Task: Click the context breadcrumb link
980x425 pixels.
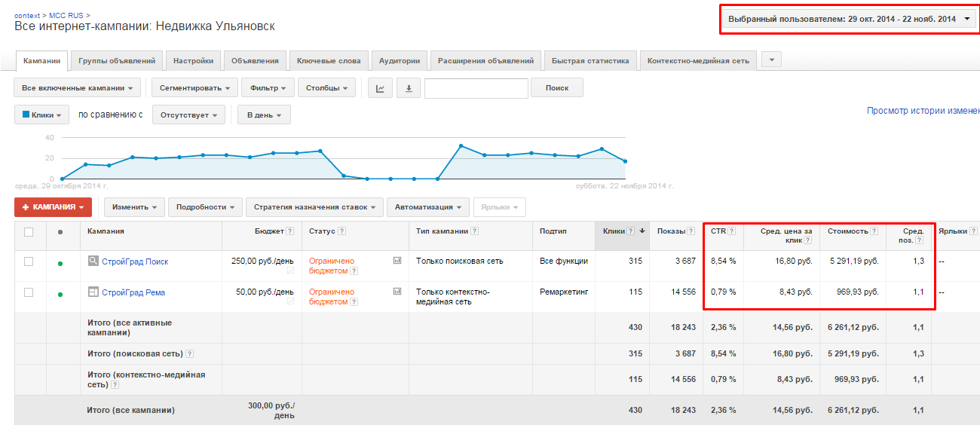Action: tap(27, 15)
